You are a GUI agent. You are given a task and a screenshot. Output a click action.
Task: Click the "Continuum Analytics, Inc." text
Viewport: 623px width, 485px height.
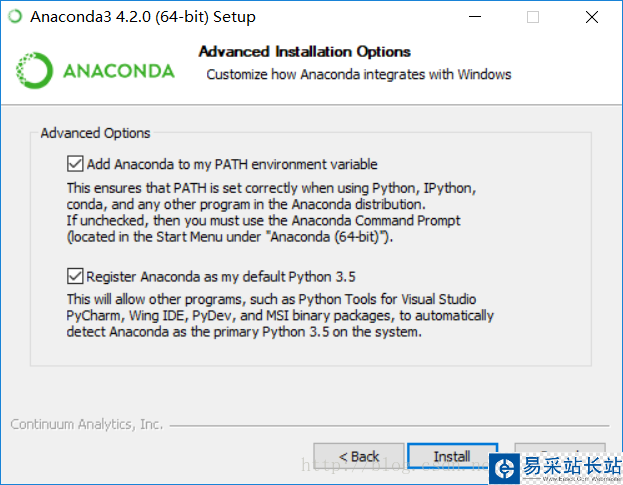tap(86, 424)
